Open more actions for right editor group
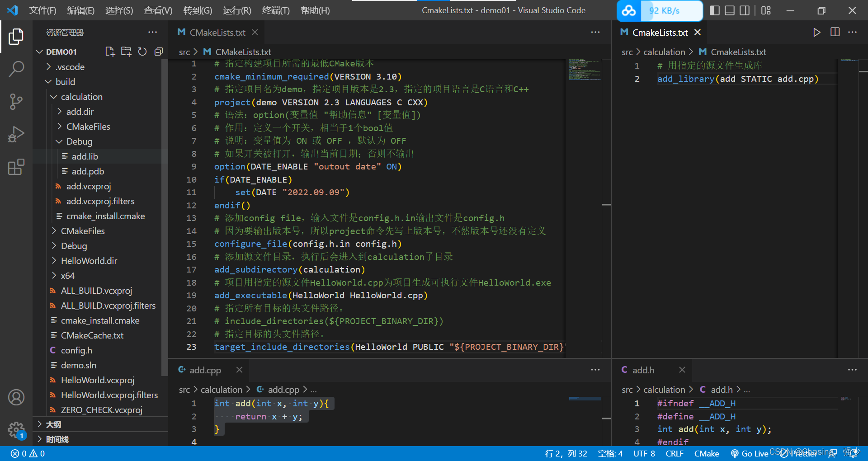868x461 pixels. pos(852,32)
